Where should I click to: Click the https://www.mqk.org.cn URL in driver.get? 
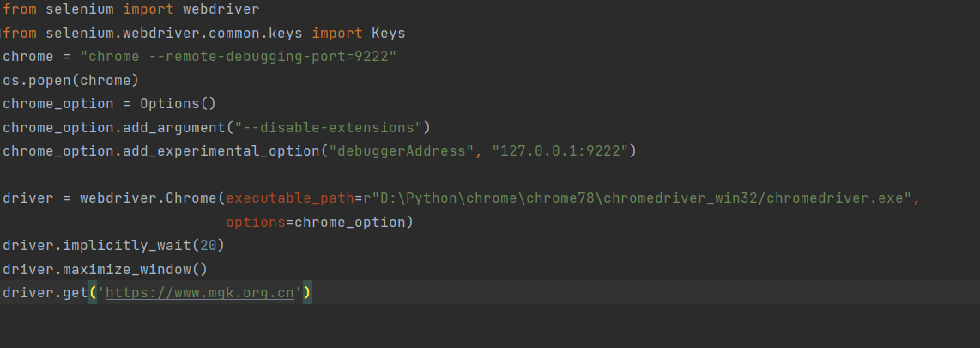(x=200, y=293)
